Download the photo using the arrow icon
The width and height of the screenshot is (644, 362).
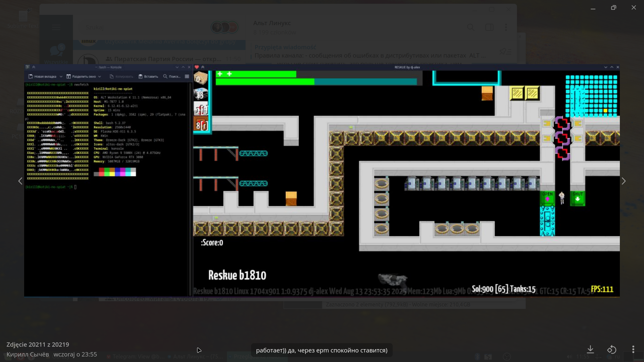pyautogui.click(x=590, y=349)
